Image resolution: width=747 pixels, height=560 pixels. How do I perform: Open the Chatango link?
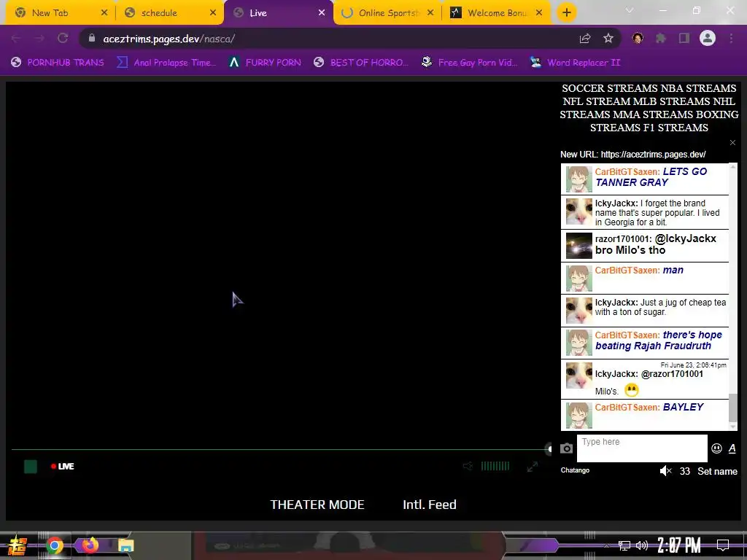pos(575,470)
